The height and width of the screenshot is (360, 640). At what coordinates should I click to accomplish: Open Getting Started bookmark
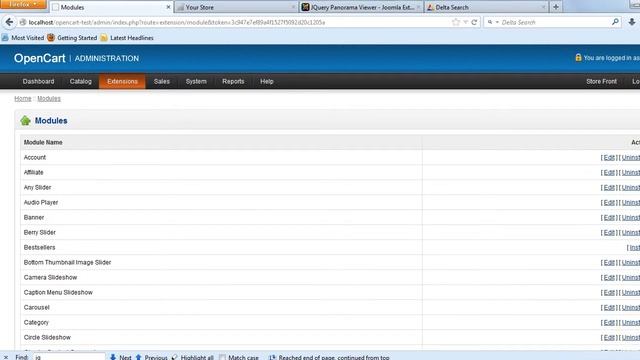coord(72,38)
